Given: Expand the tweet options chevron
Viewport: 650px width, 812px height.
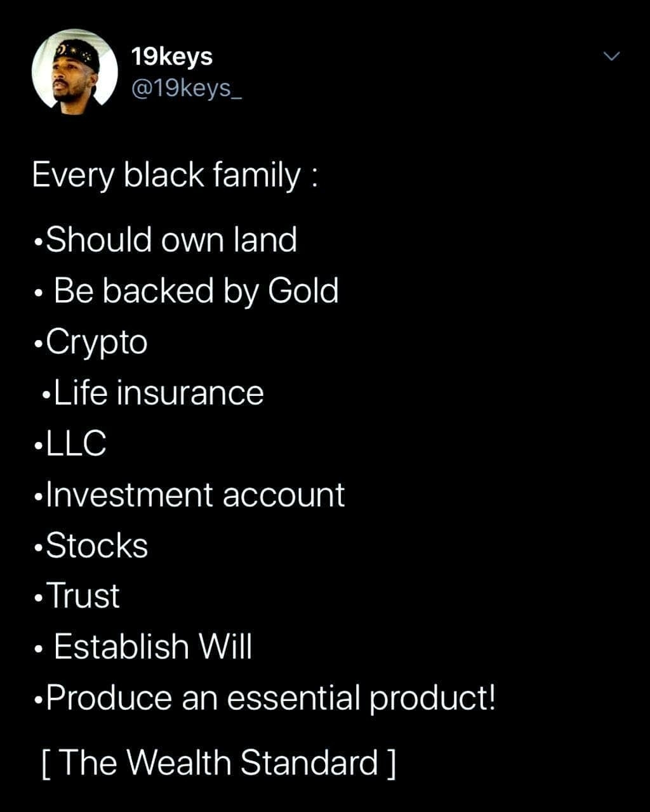Looking at the screenshot, I should pos(611,57).
